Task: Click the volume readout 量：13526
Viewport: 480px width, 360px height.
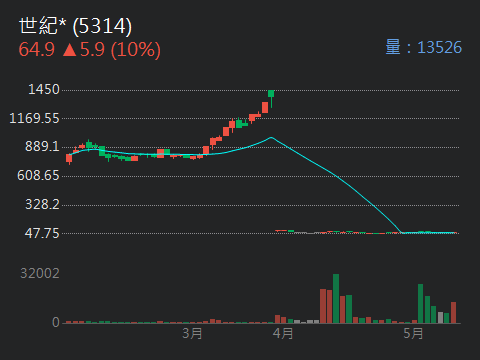Action: click(x=424, y=47)
